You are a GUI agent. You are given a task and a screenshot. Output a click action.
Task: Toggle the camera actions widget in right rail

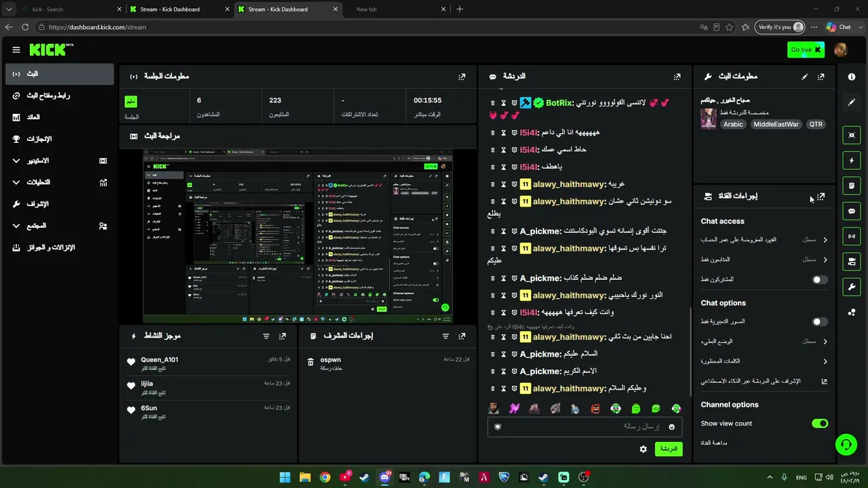(x=852, y=261)
